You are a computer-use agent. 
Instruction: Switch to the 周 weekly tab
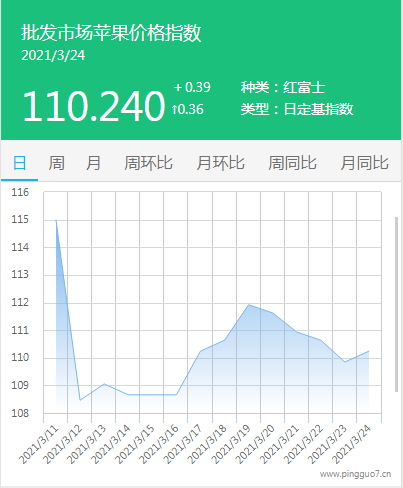click(x=56, y=163)
